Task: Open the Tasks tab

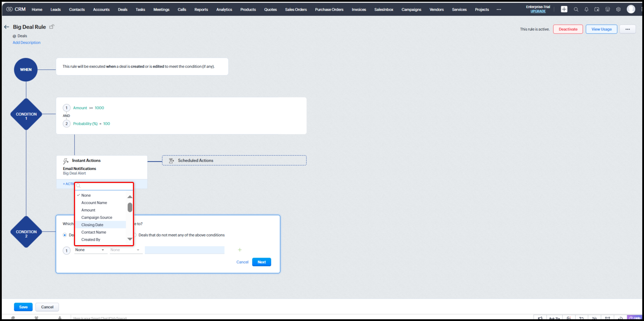Action: (x=140, y=9)
